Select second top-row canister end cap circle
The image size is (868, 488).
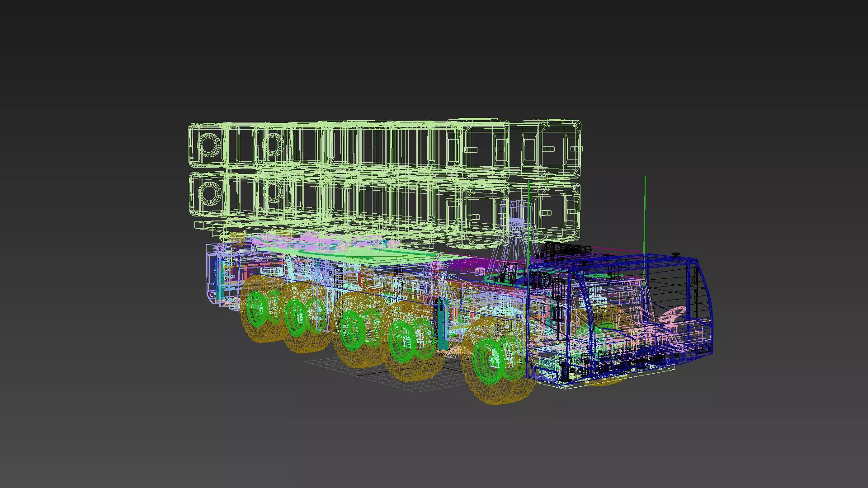(x=273, y=145)
